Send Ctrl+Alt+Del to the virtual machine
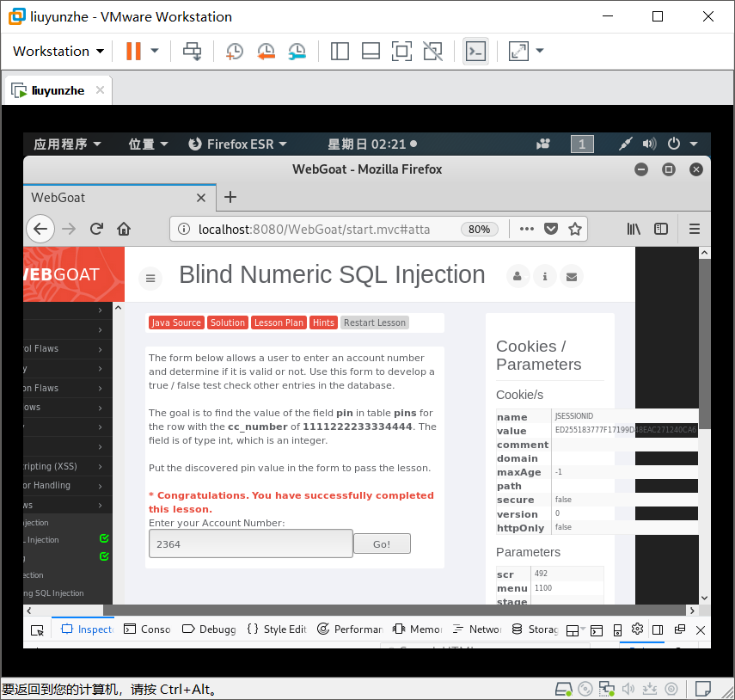 click(x=193, y=51)
